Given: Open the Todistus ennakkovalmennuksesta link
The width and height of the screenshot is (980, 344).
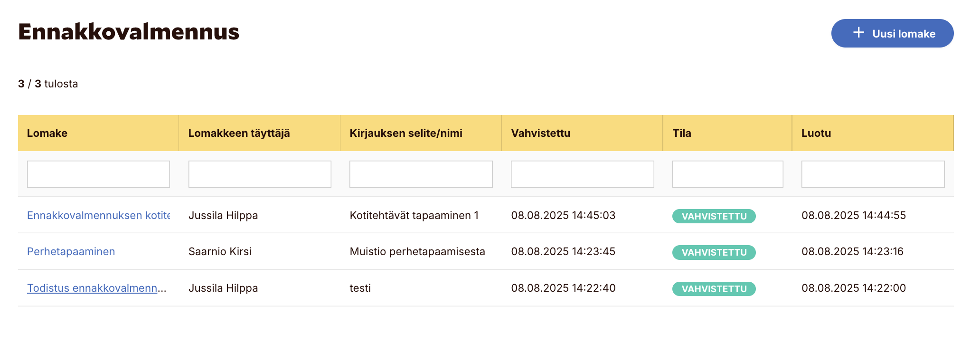Looking at the screenshot, I should click(96, 288).
